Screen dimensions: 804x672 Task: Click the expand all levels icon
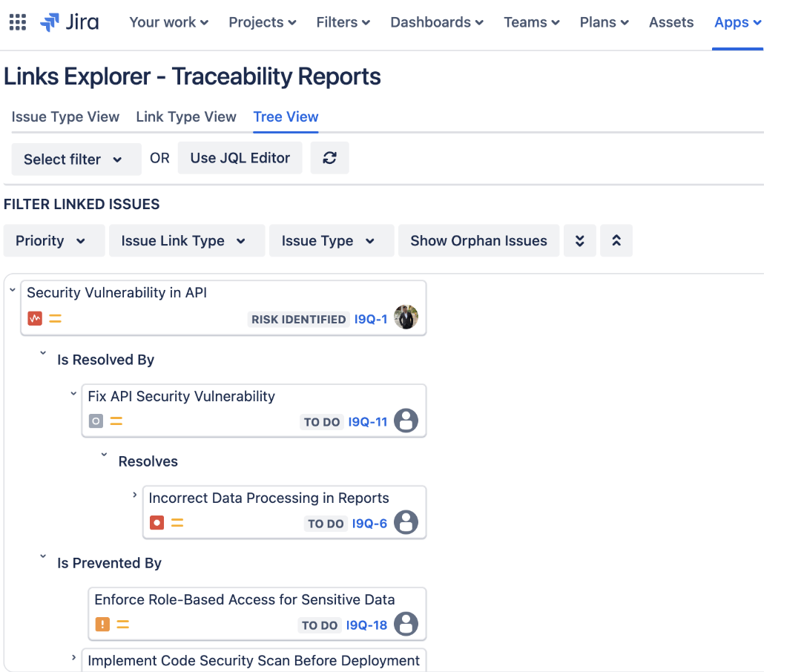pyautogui.click(x=580, y=240)
